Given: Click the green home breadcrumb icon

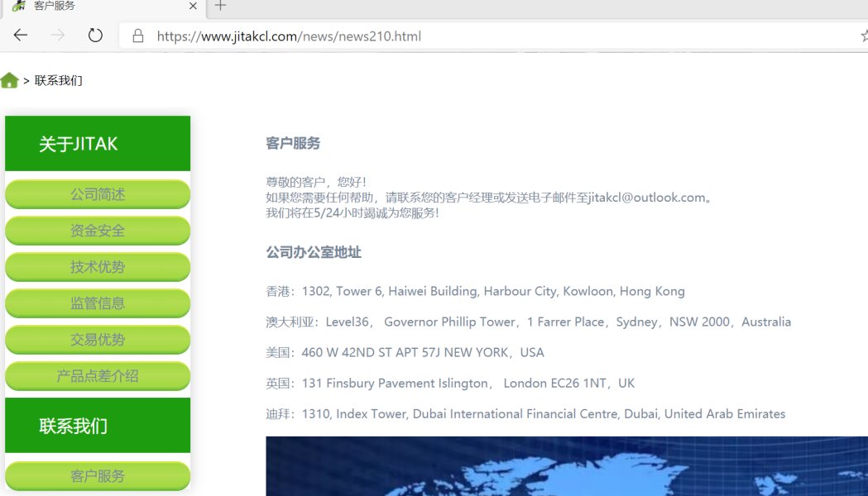Looking at the screenshot, I should pyautogui.click(x=9, y=81).
